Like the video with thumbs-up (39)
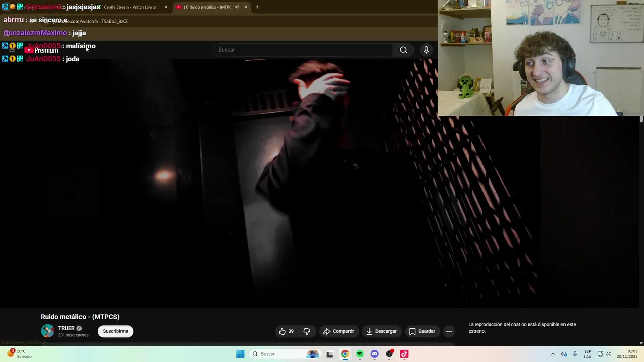The image size is (644, 362). click(x=286, y=331)
